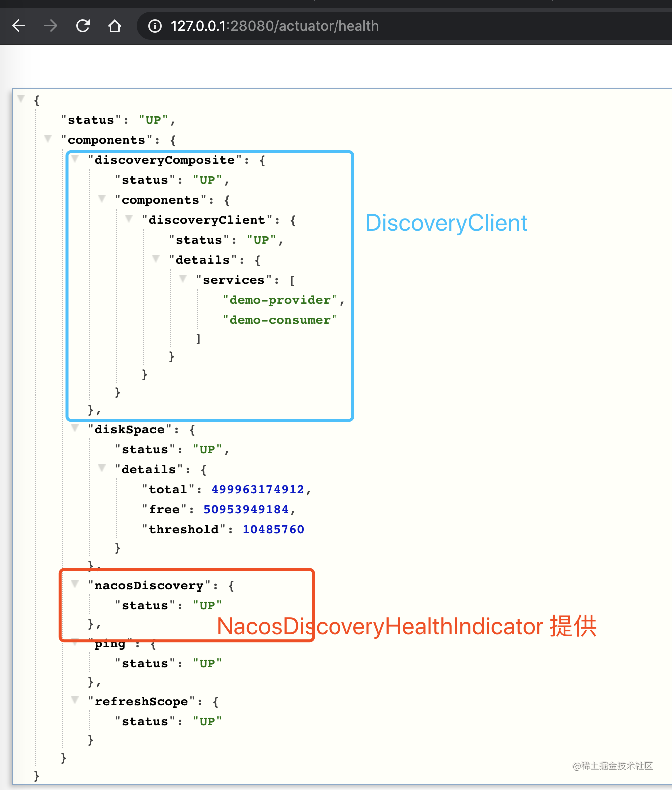Collapse the "services" array
The image size is (672, 790).
click(x=183, y=278)
